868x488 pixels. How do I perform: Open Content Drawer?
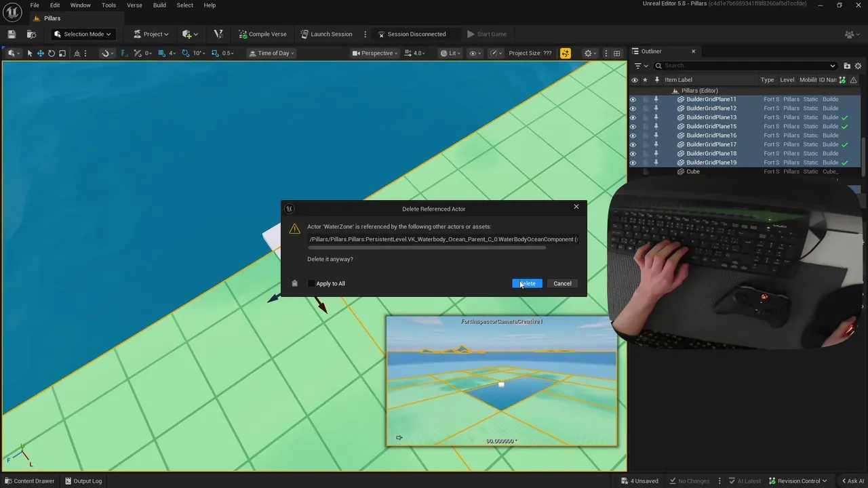point(29,481)
